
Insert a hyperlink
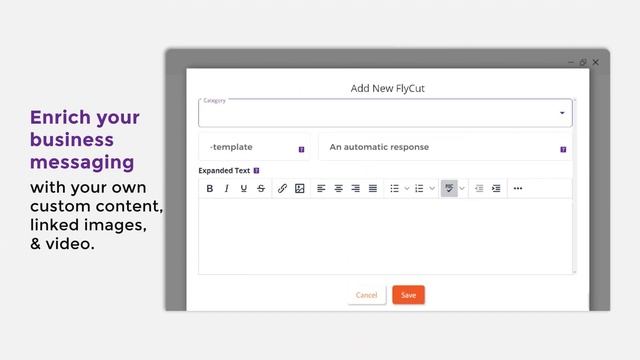pos(282,188)
